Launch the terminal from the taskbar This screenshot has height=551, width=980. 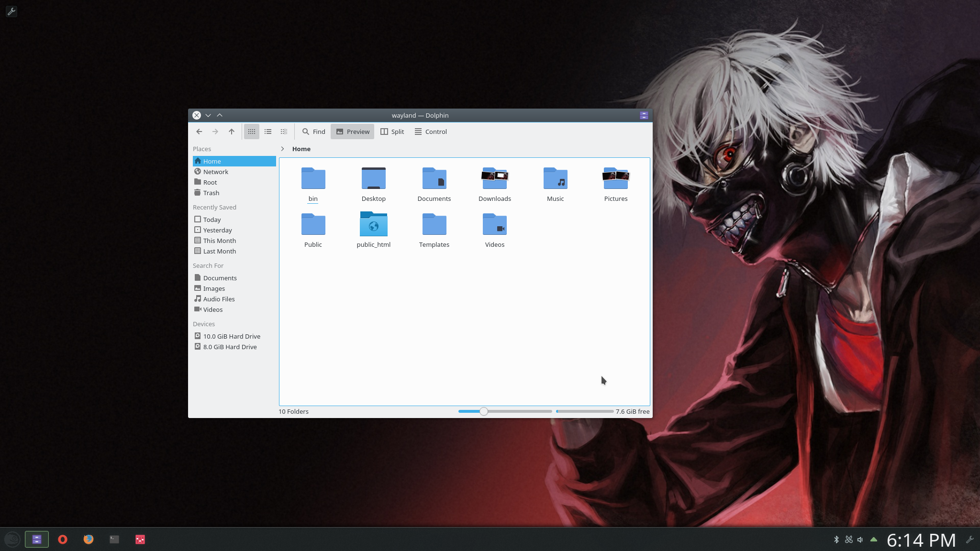pos(114,540)
